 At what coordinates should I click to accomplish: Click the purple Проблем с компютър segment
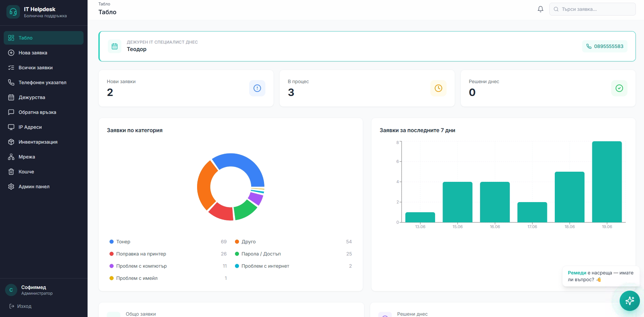256,198
